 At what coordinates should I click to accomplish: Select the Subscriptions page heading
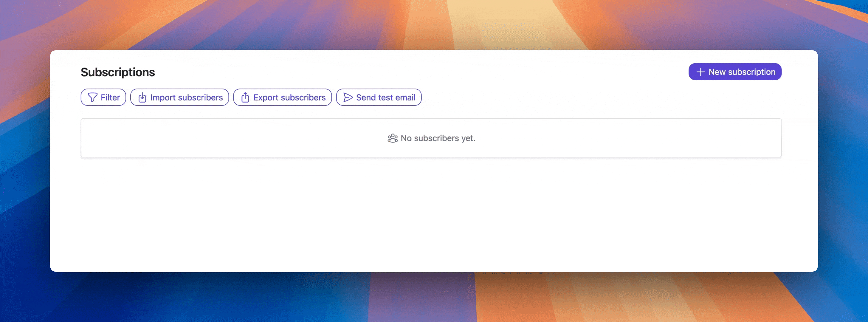click(118, 72)
